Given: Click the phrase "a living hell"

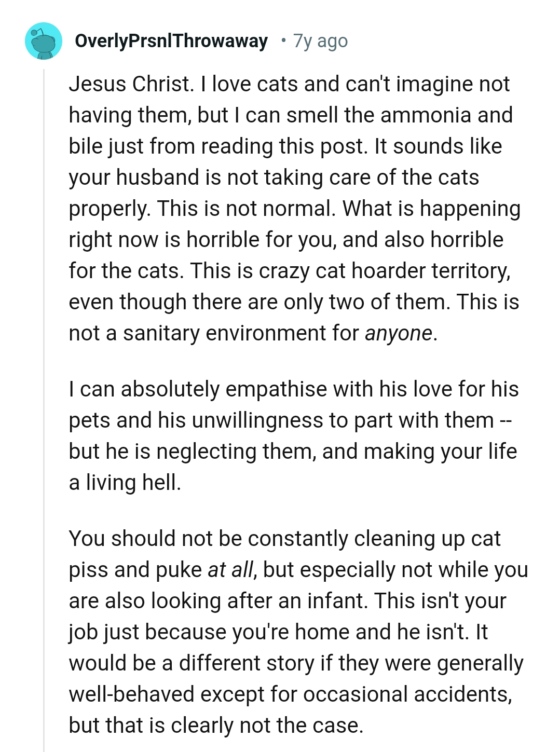Looking at the screenshot, I should 125,483.
